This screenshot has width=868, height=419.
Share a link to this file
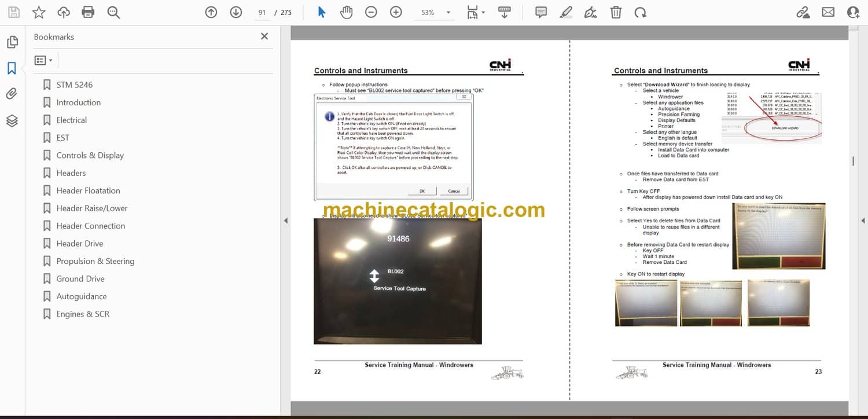tap(803, 12)
